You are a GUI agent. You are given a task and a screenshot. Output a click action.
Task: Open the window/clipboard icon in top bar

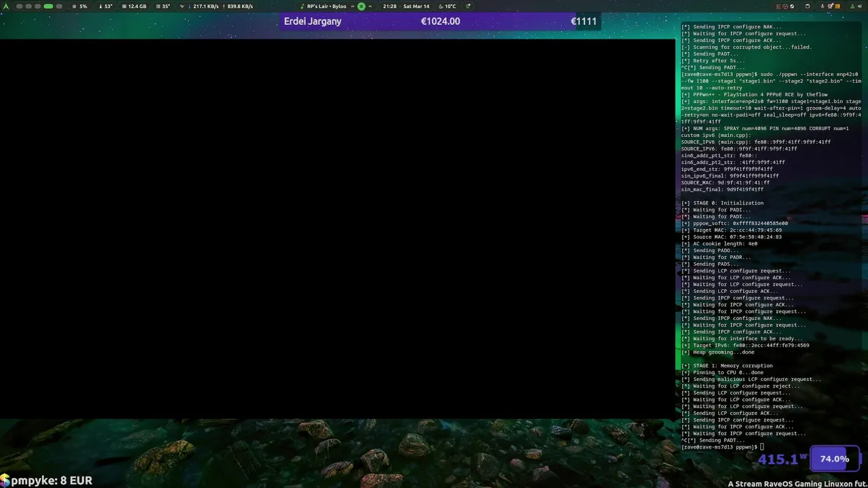click(x=808, y=6)
